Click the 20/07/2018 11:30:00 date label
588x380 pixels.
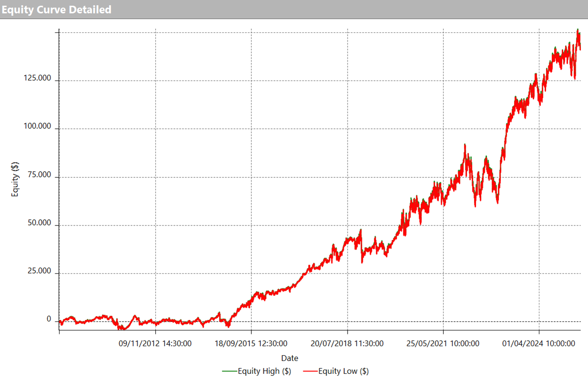pyautogui.click(x=347, y=343)
